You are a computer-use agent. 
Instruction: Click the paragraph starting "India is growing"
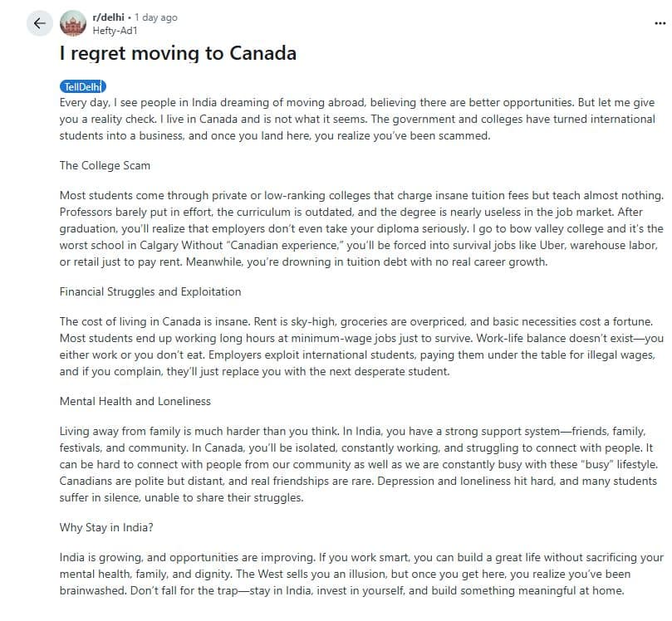click(361, 574)
